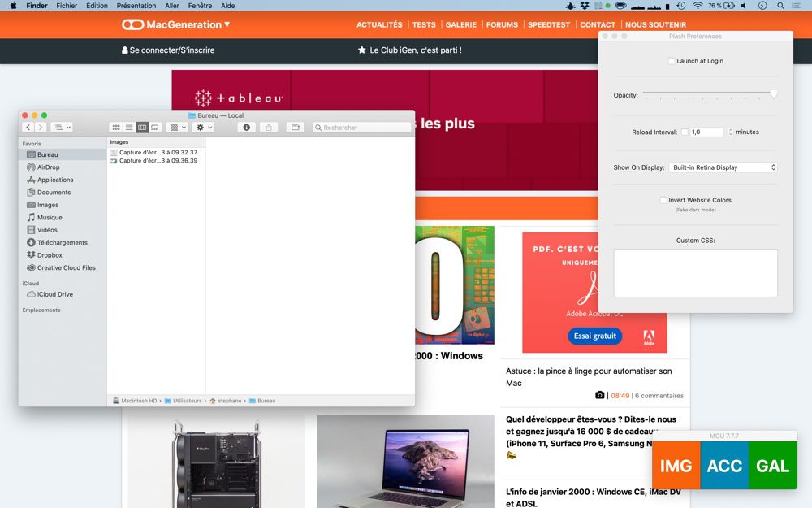812x508 pixels.
Task: Click the camera icon beside 08:49
Action: 600,396
